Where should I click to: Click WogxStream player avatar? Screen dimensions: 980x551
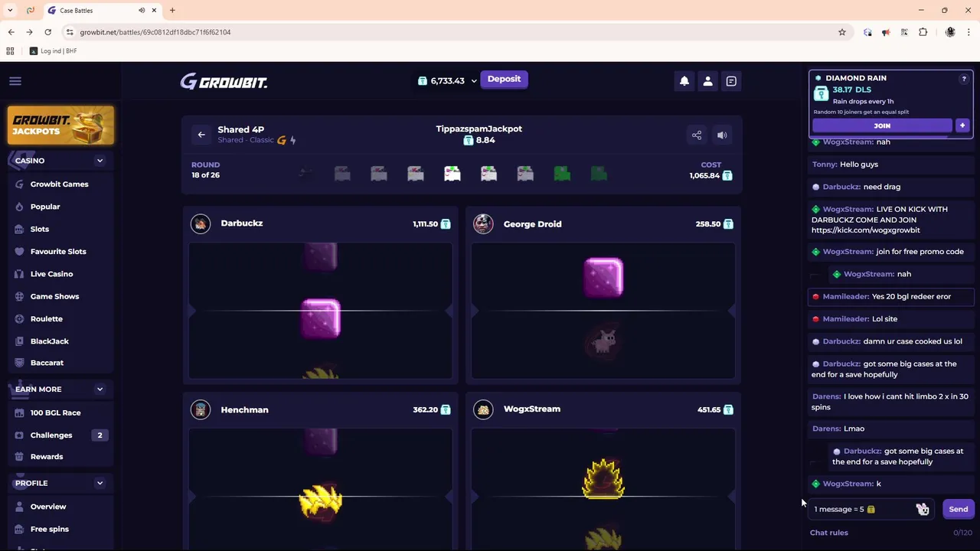tap(483, 409)
